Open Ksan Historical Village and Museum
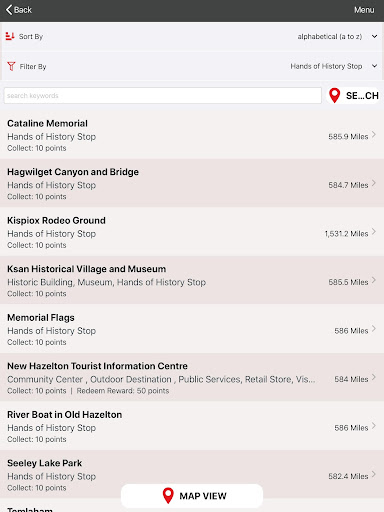 point(192,280)
